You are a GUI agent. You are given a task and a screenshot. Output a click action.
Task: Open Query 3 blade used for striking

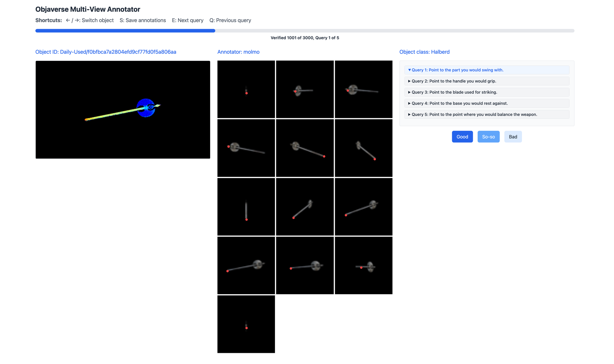[487, 92]
